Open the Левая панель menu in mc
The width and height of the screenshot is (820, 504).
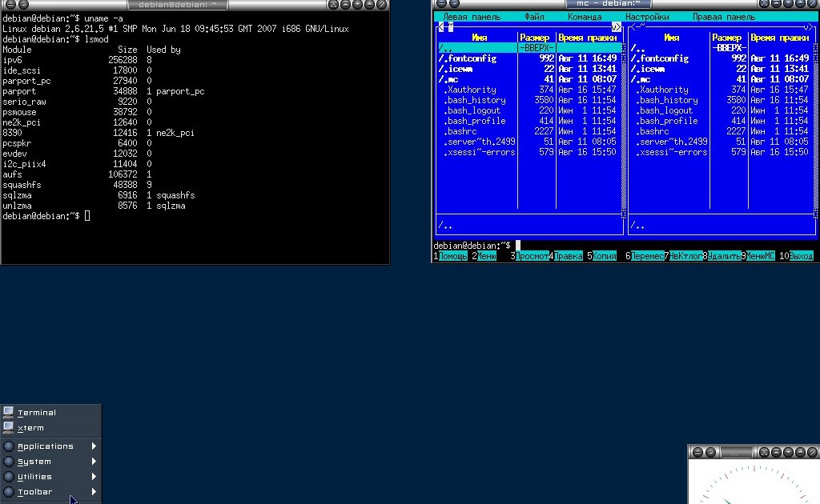pyautogui.click(x=471, y=17)
